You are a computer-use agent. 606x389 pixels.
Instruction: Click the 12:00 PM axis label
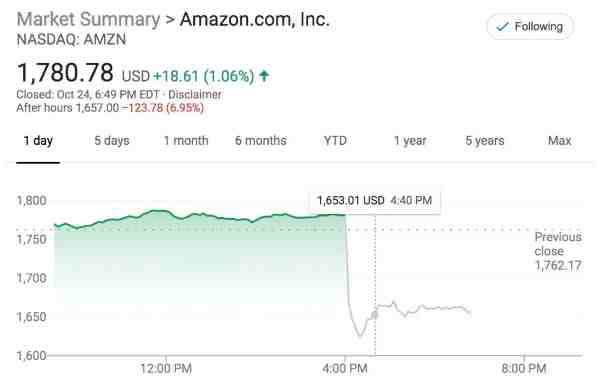166,369
